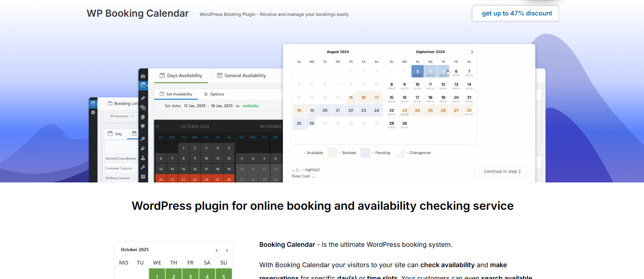Click the briefcase icon beside Booking Listing
This screenshot has width=644, height=279.
[110, 103]
